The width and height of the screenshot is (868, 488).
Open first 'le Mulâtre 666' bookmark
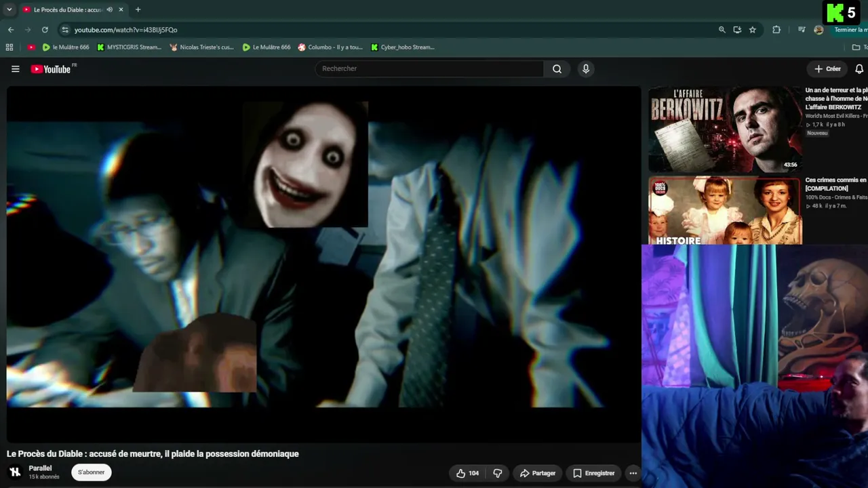[65, 47]
